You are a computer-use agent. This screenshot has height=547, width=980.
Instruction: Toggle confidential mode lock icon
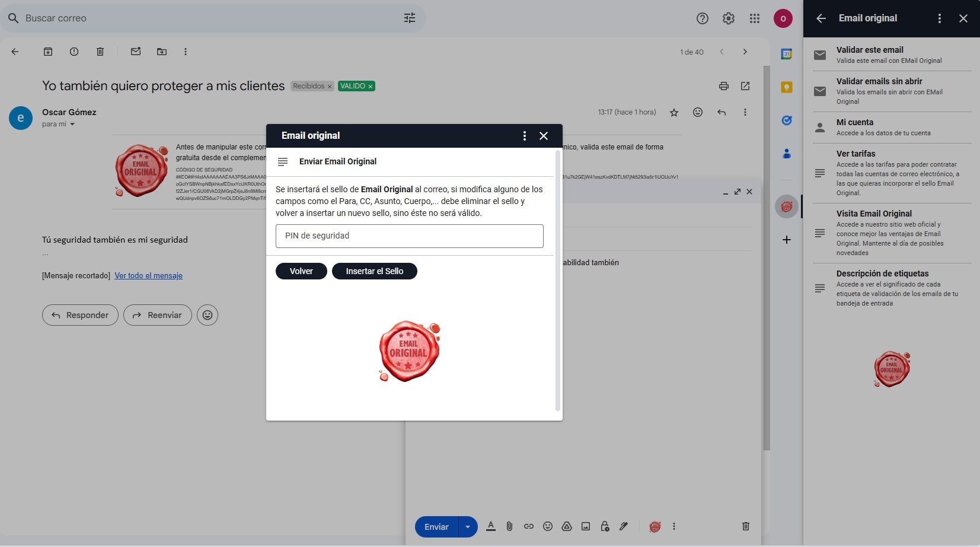605,526
